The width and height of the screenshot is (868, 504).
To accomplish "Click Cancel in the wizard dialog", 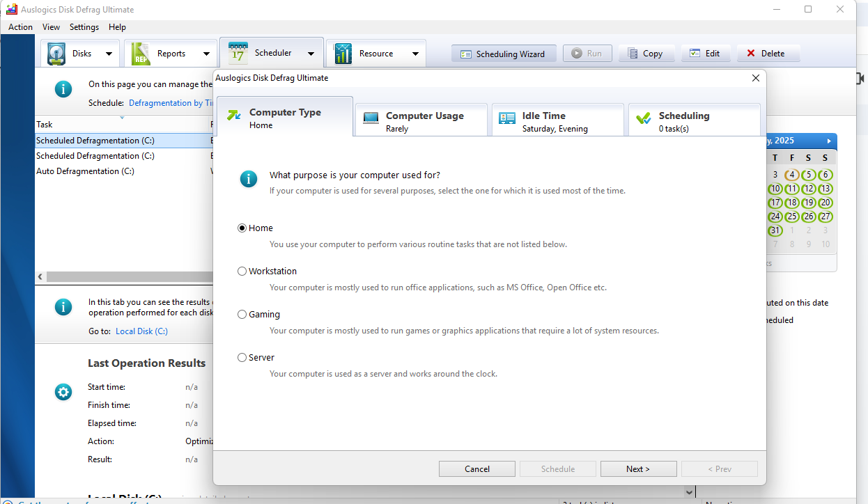I will [477, 469].
